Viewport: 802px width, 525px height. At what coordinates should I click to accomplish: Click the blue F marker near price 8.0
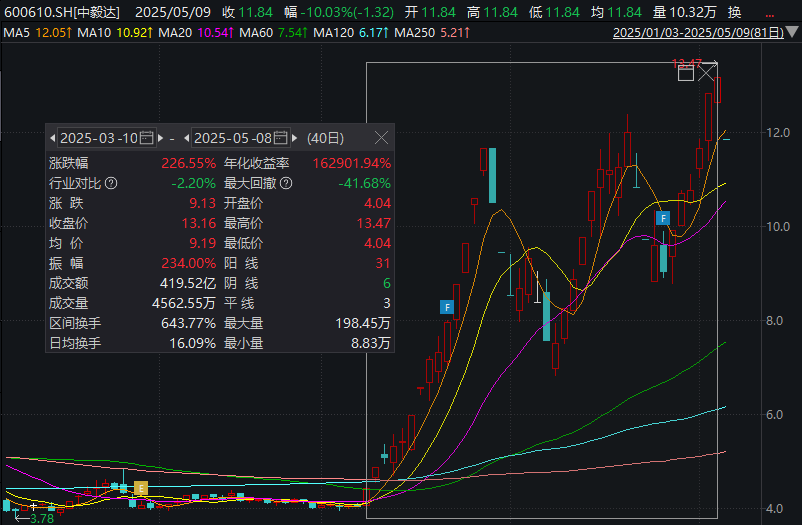[x=447, y=307]
